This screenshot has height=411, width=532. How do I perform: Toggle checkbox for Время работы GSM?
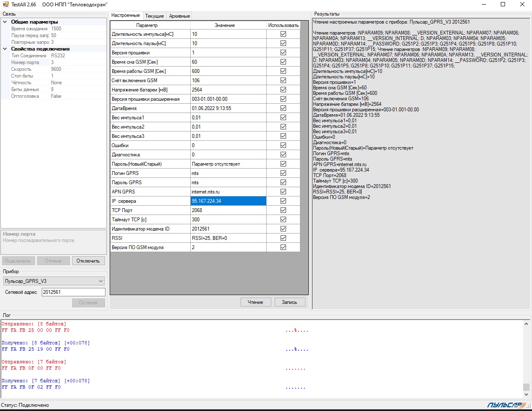pyautogui.click(x=283, y=71)
